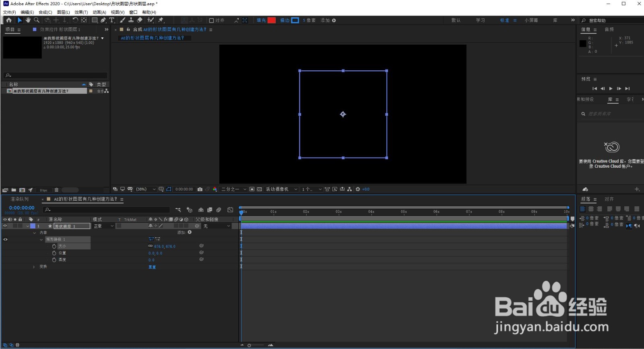Click the 8 bpc color depth button
Viewport: 644px width, 349px height.
click(43, 190)
